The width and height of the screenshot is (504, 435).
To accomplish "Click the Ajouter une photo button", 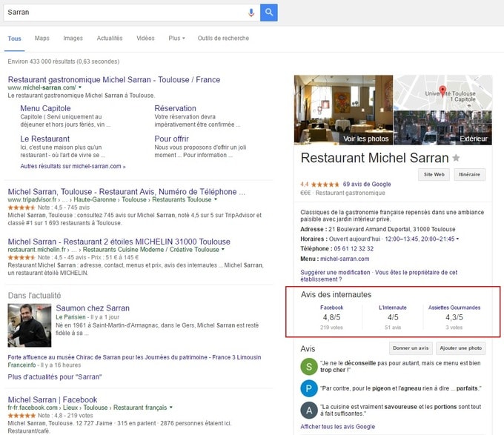I will pyautogui.click(x=460, y=348).
